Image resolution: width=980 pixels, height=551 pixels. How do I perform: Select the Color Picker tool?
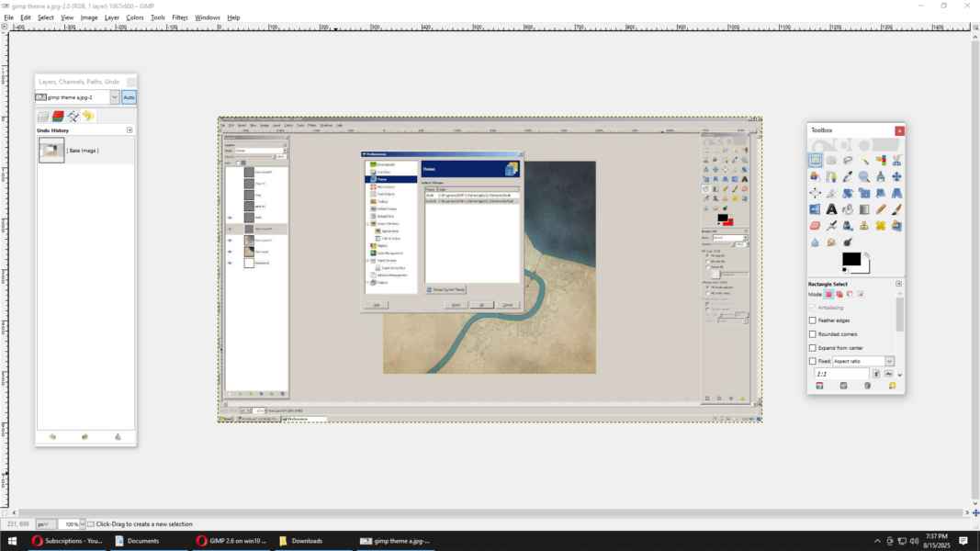click(848, 177)
